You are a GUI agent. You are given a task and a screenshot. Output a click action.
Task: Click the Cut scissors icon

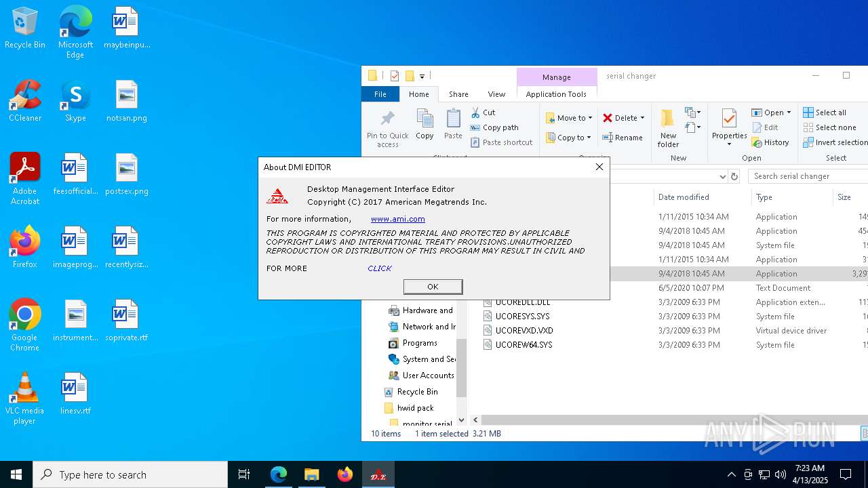click(x=476, y=113)
